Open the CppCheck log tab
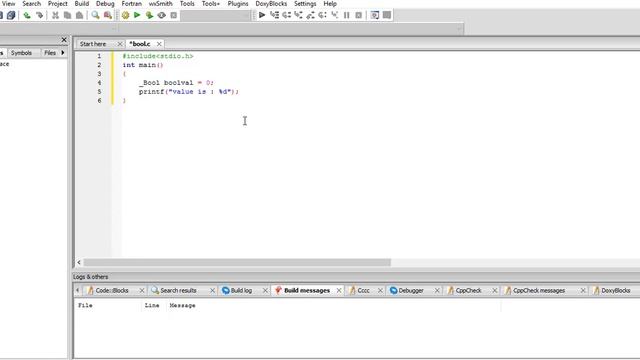The height and width of the screenshot is (360, 640). 468,290
